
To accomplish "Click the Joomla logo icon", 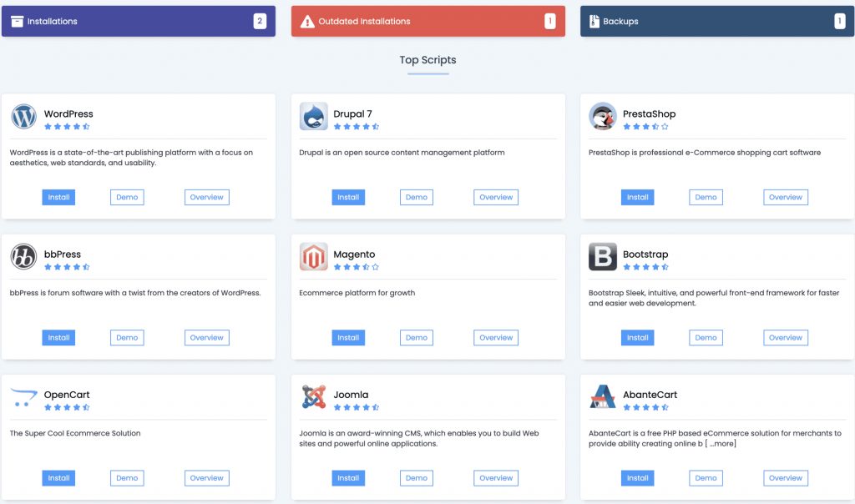I will (x=313, y=397).
